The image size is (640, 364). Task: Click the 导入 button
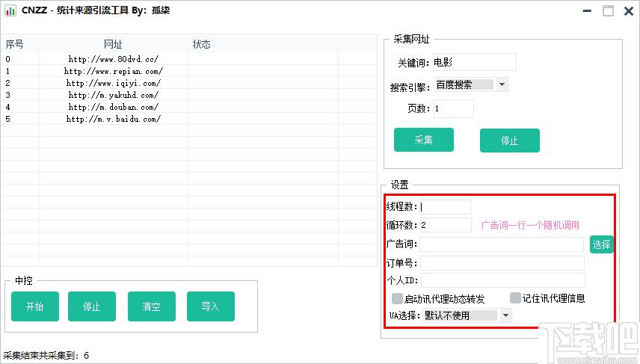click(211, 306)
